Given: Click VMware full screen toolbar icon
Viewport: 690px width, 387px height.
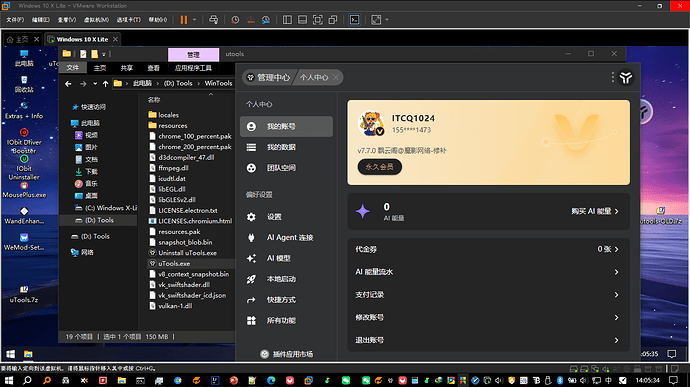Looking at the screenshot, I should pyautogui.click(x=317, y=20).
